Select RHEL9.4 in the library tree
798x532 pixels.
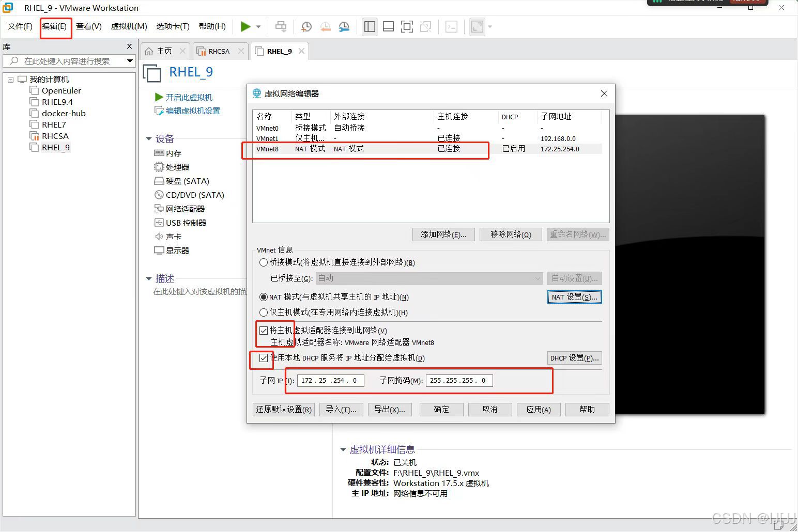(x=57, y=102)
